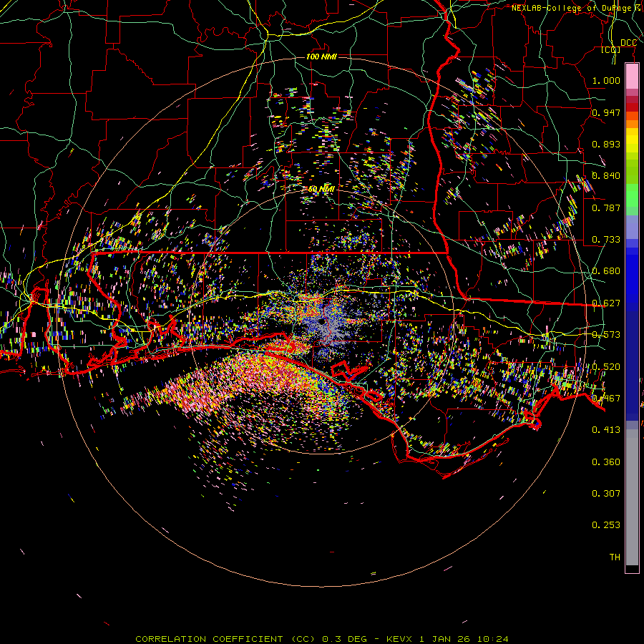Select the 0.573 legend value
This screenshot has height=644, width=644.
coord(606,335)
